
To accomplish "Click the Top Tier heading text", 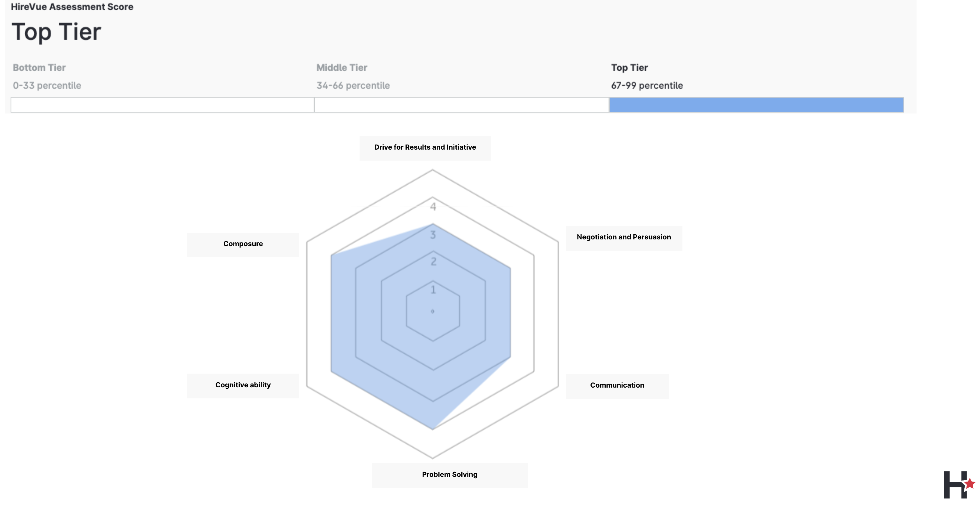I will click(56, 32).
